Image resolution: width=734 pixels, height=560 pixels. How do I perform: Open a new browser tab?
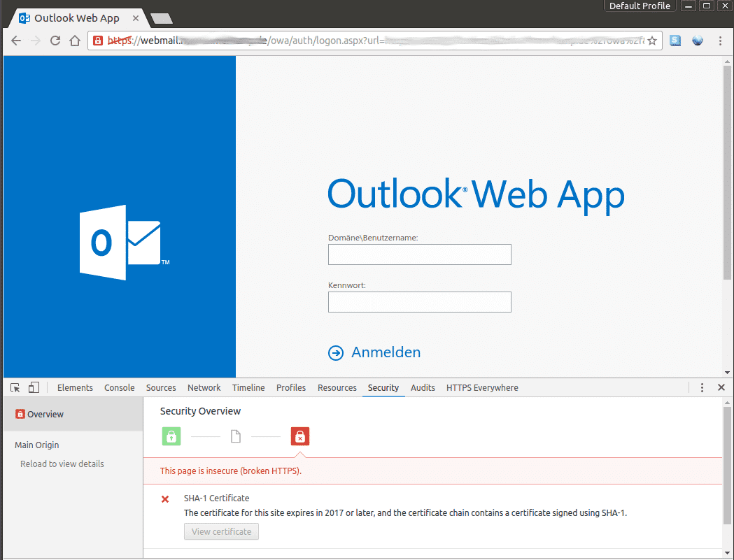162,18
